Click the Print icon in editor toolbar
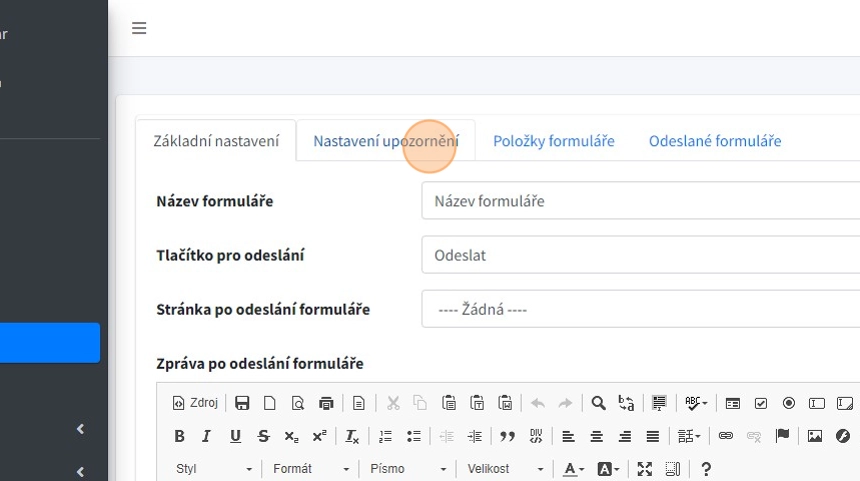860x481 pixels. pos(326,403)
